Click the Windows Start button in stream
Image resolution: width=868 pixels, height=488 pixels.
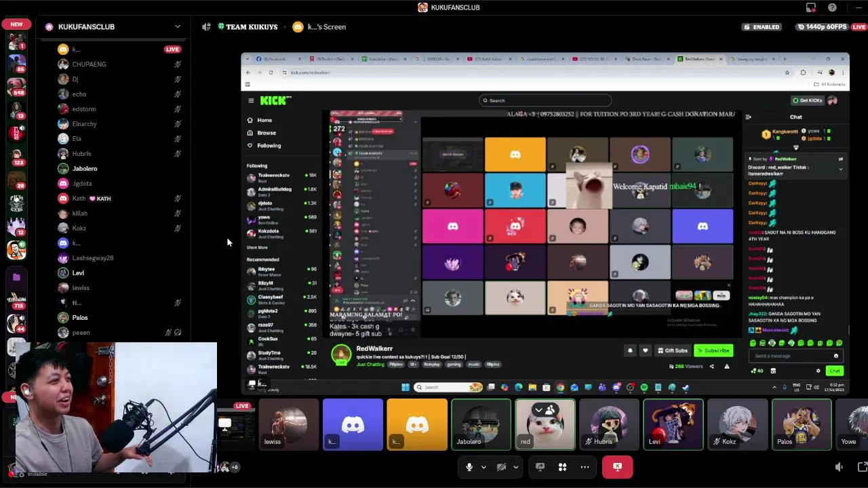406,388
